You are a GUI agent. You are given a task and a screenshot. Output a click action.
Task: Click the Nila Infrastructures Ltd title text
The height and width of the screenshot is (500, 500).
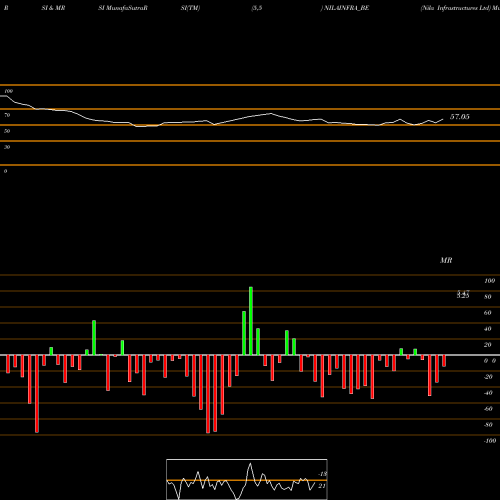pos(456,8)
